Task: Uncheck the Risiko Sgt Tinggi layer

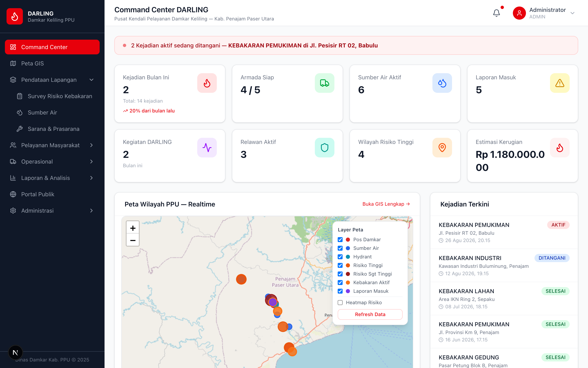Action: 340,274
